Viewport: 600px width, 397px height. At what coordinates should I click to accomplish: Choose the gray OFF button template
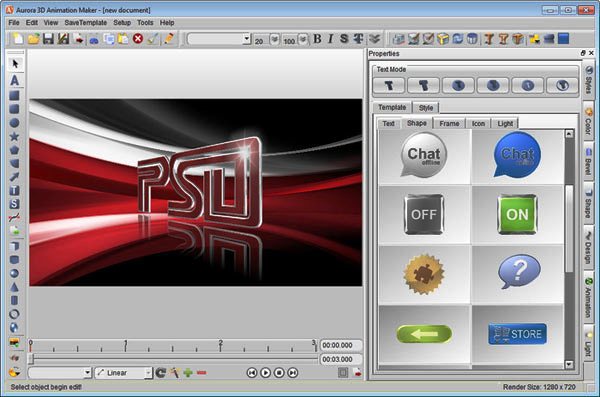tap(424, 214)
